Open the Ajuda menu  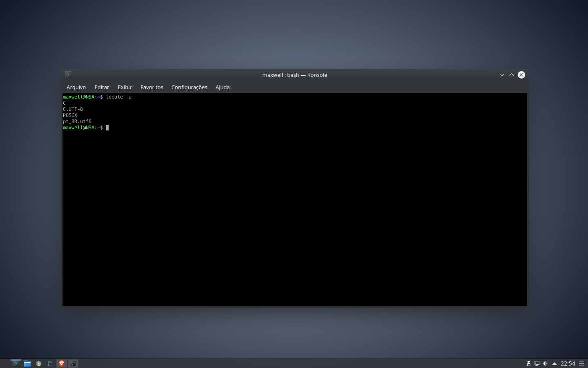223,87
